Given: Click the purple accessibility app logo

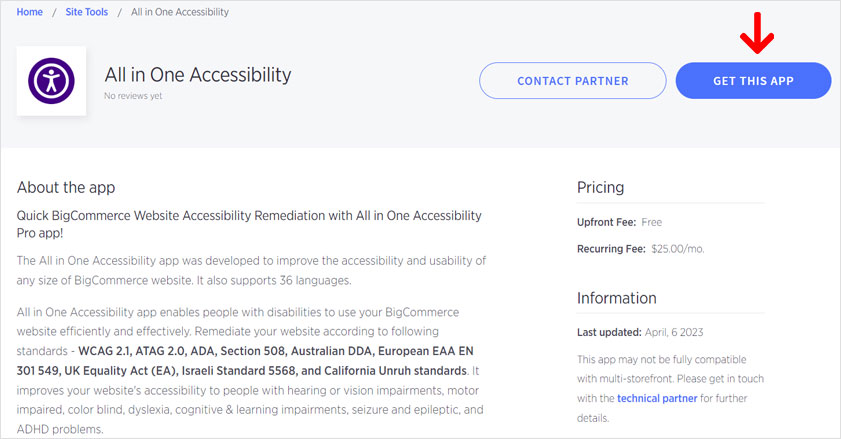Looking at the screenshot, I should coord(51,81).
